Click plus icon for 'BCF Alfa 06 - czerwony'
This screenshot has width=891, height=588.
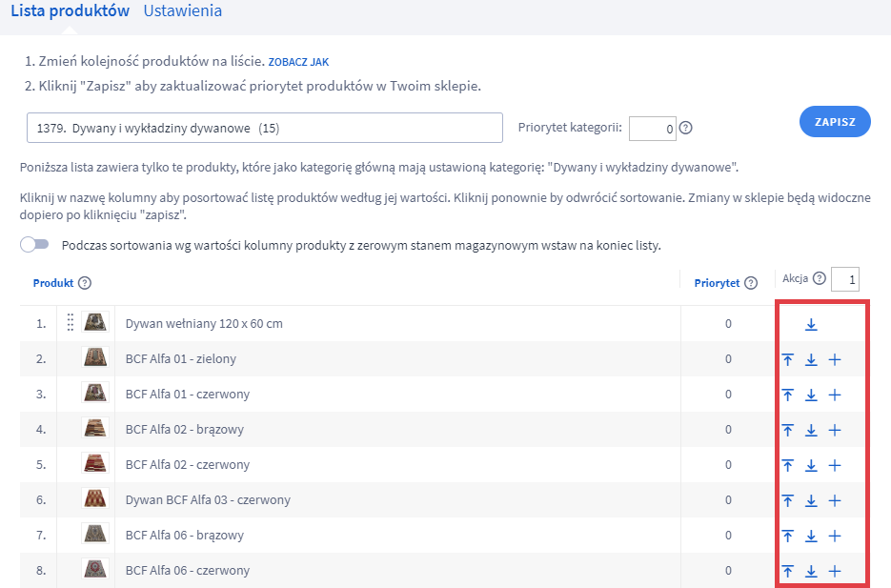(834, 571)
